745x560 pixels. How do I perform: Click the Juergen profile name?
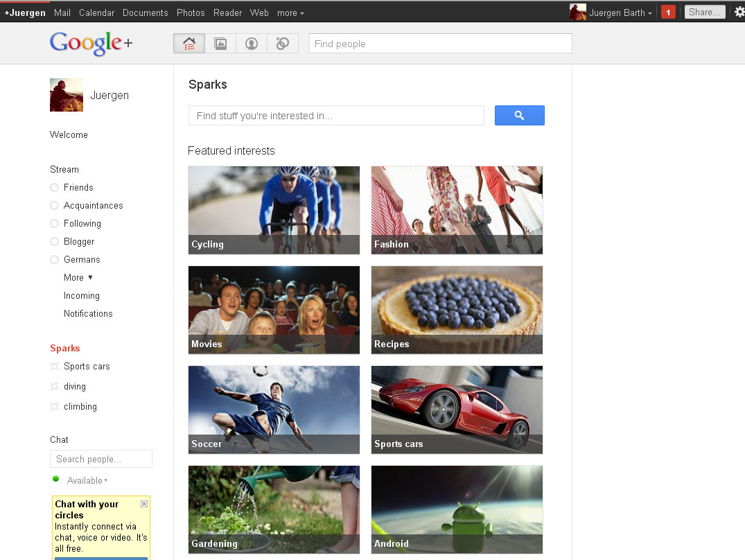click(109, 96)
